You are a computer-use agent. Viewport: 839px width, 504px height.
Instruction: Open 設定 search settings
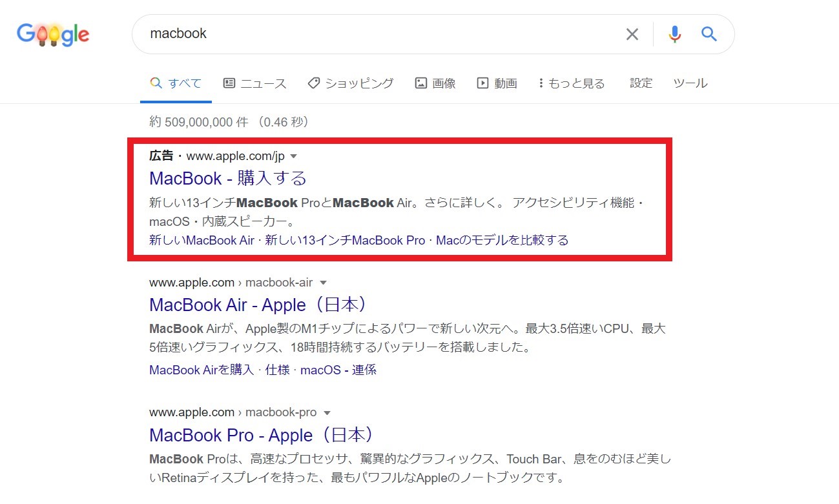click(x=641, y=83)
